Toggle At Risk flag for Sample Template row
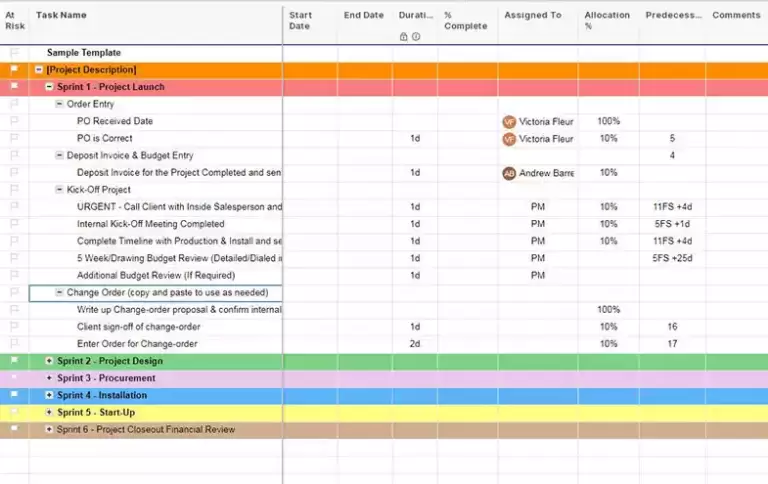768x484 pixels. click(14, 53)
